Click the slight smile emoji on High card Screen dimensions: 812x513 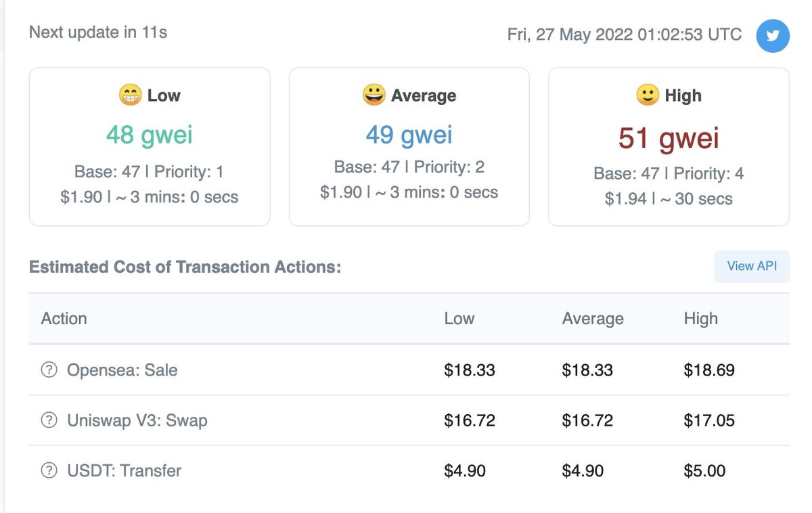648,95
